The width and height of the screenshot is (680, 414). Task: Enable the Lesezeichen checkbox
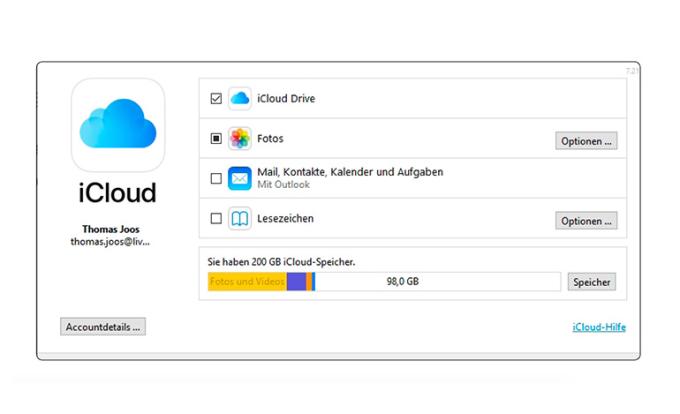216,218
